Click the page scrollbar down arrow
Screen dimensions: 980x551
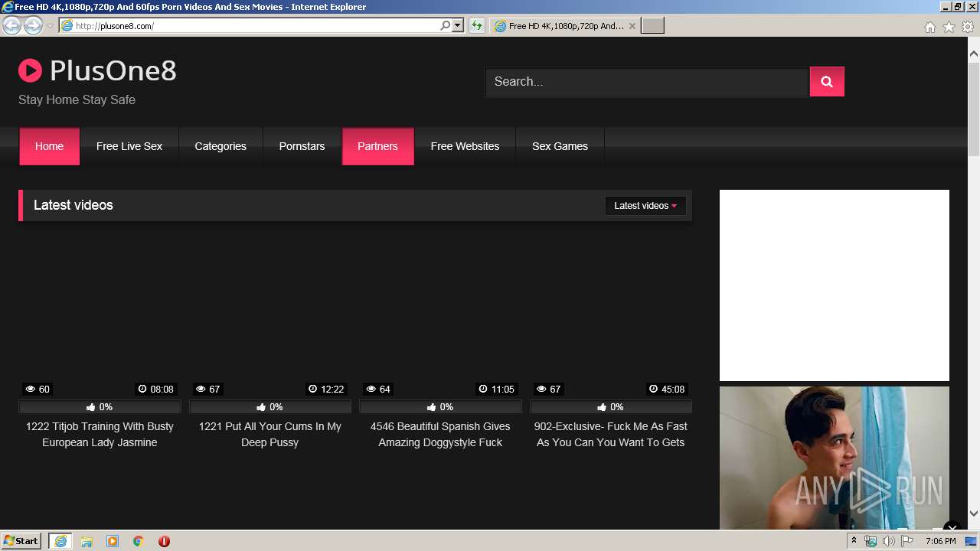tap(974, 514)
